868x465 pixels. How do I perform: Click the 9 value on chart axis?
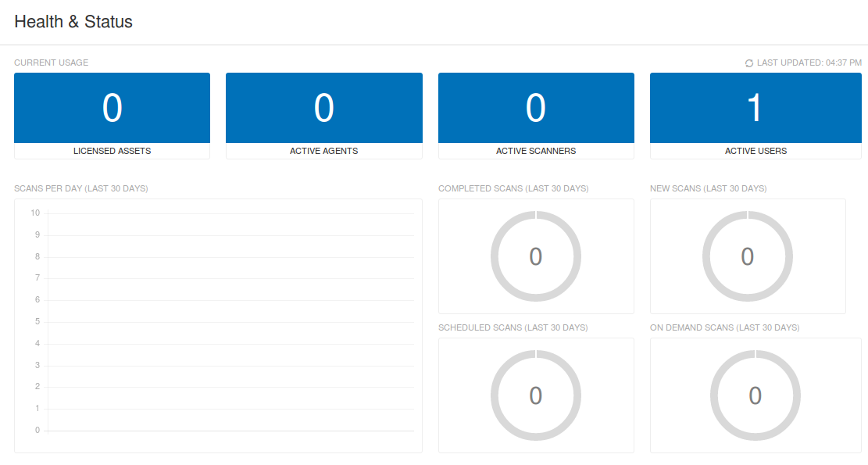[x=38, y=234]
